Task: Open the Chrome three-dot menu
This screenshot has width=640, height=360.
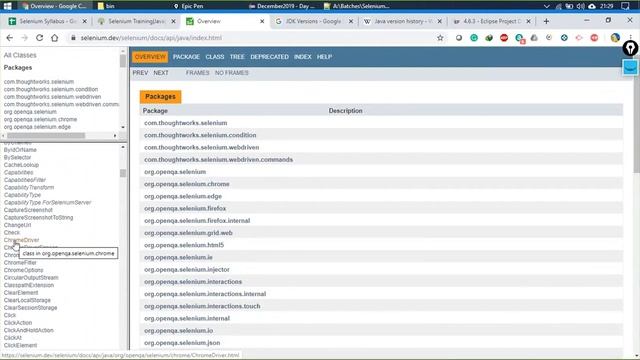Action: pyautogui.click(x=630, y=38)
